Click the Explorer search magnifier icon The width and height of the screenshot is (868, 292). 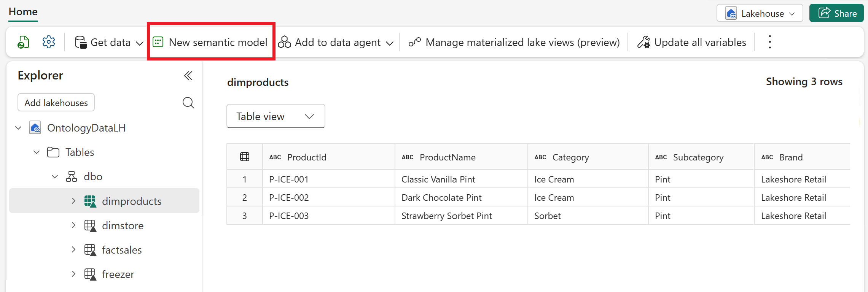[188, 103]
